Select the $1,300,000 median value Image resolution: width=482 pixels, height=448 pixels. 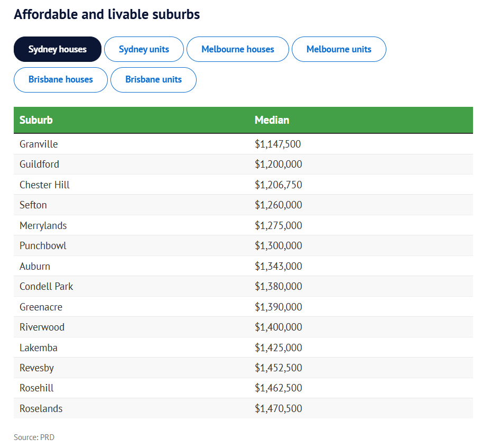(278, 246)
